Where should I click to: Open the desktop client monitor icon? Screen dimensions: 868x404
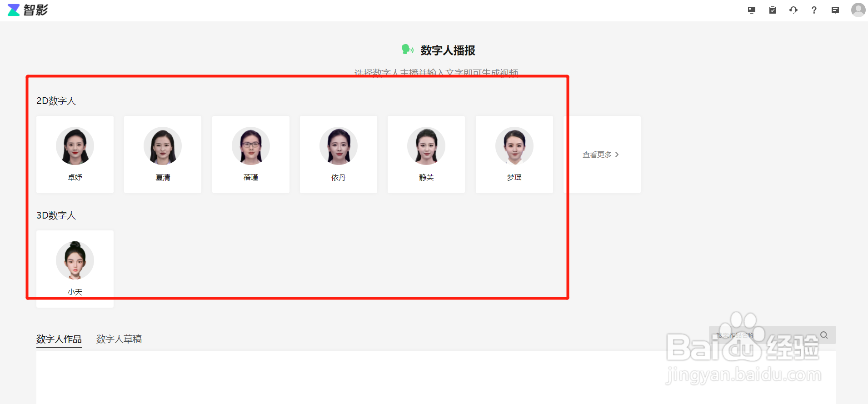click(x=752, y=10)
